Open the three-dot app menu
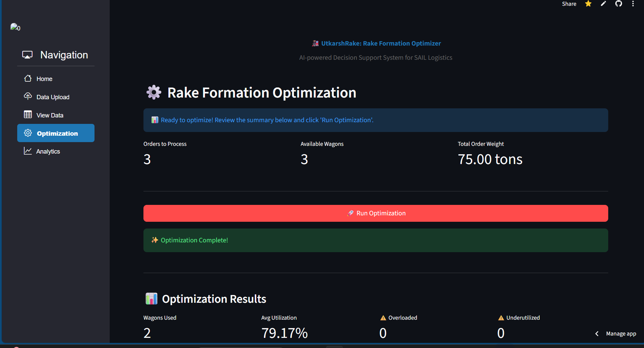The height and width of the screenshot is (348, 644). tap(633, 4)
